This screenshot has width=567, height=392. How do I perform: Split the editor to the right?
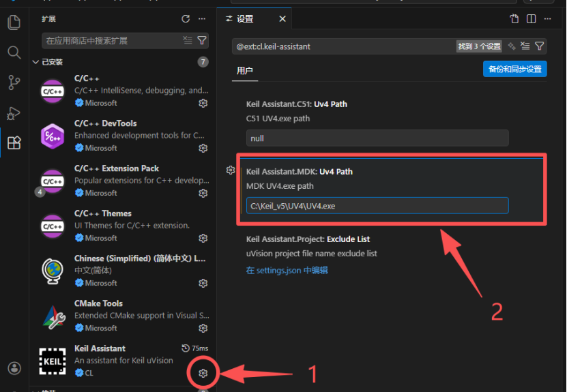[x=531, y=19]
